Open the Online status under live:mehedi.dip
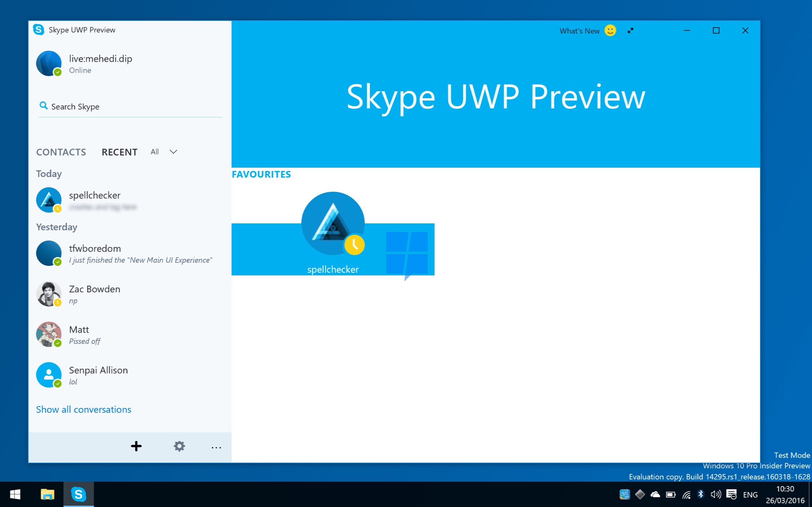The width and height of the screenshot is (812, 507). [80, 70]
